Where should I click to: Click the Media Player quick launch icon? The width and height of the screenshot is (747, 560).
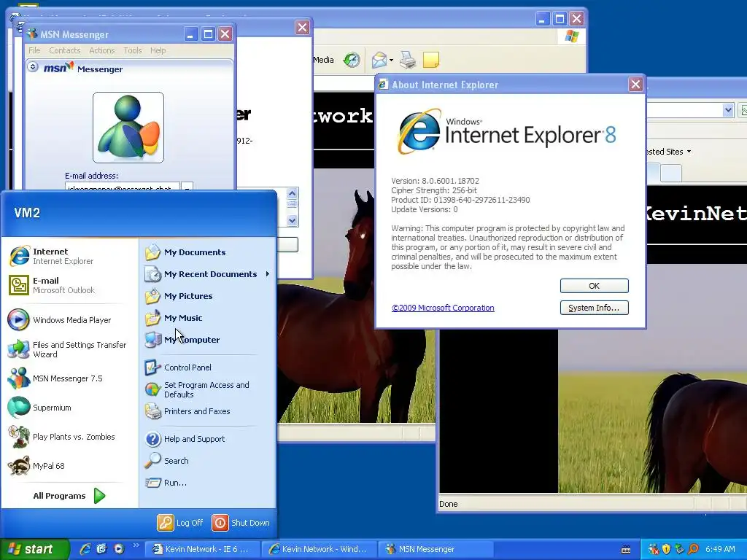[119, 549]
